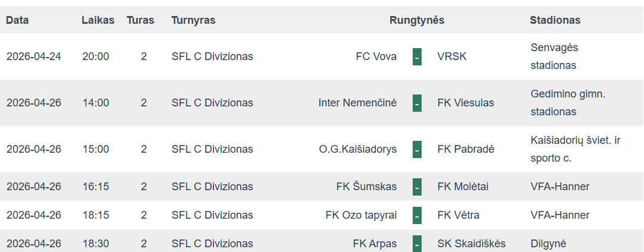Open the VRSK team link

coord(452,57)
